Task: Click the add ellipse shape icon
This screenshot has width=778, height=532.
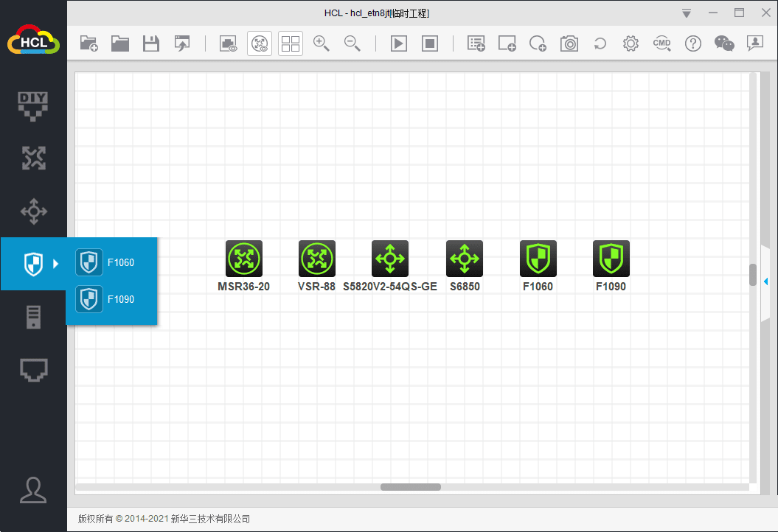Action: 538,43
